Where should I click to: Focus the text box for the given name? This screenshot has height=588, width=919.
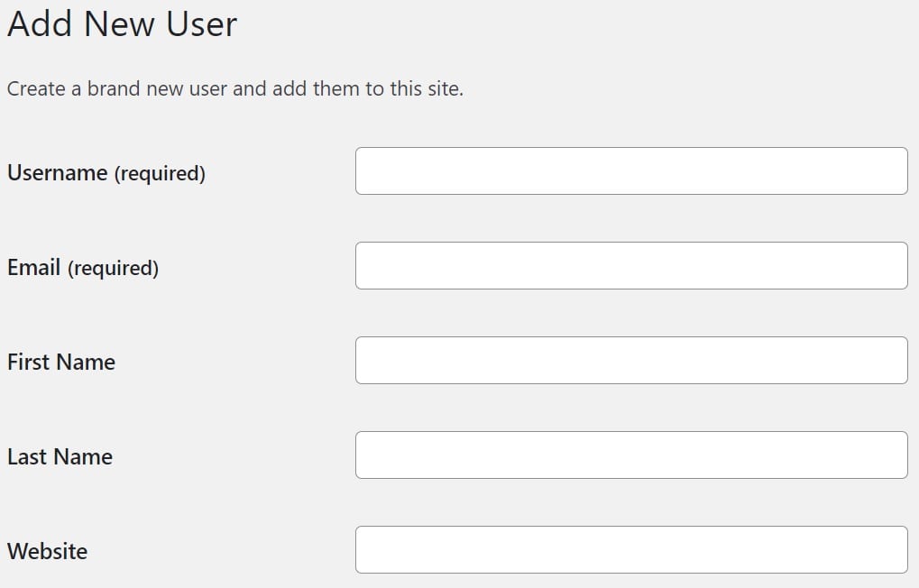point(631,361)
